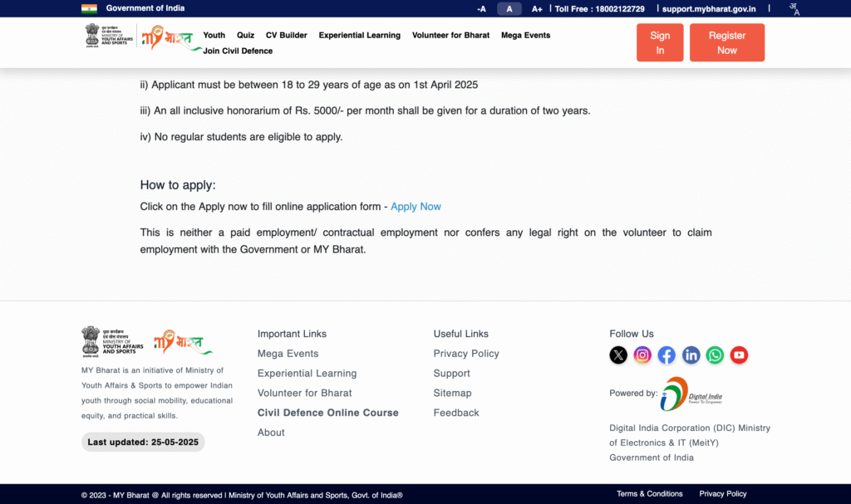The width and height of the screenshot is (851, 504).
Task: Click the Digital India Corporation (DIC) text
Action: click(690, 443)
